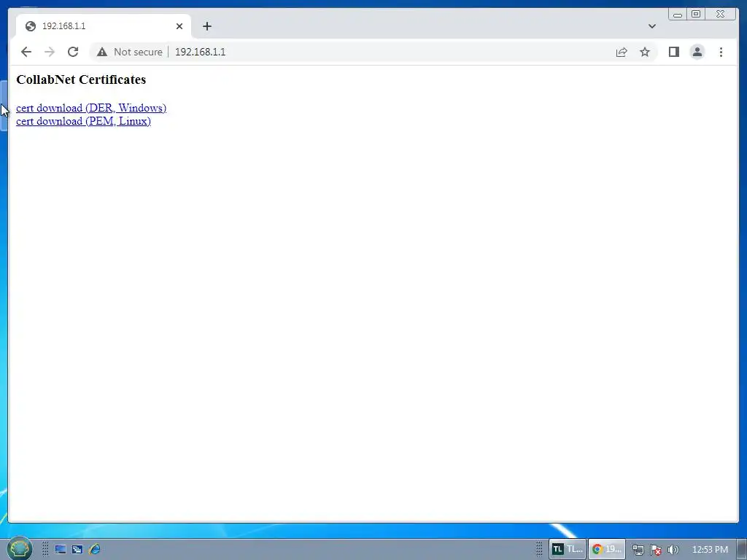Open the Chrome profile avatar menu

click(x=697, y=52)
